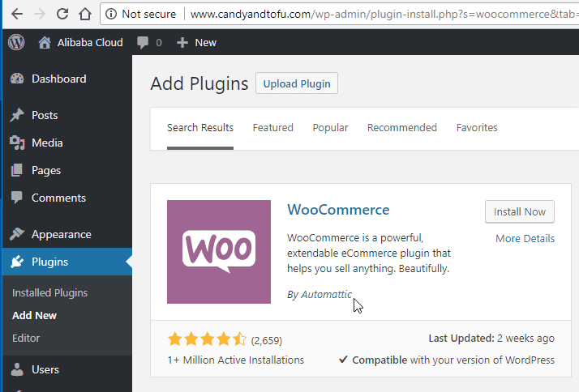Open the Pages menu
The height and width of the screenshot is (392, 579).
(x=46, y=170)
